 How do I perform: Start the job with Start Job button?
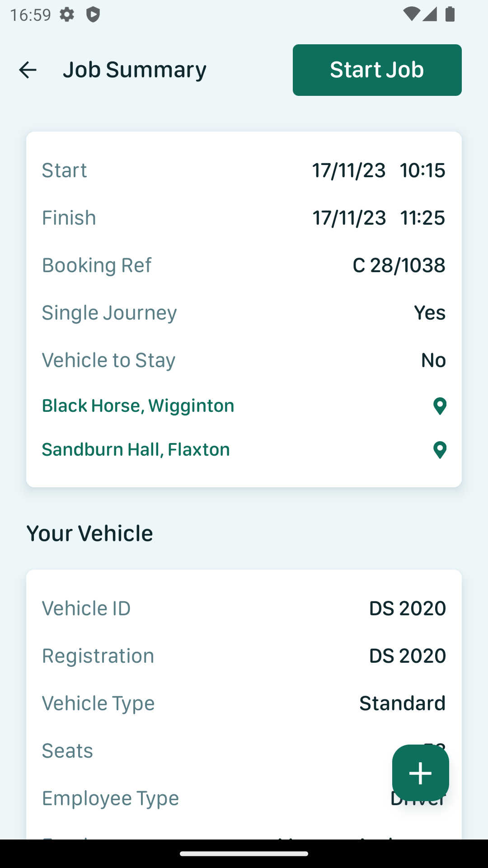(x=377, y=70)
